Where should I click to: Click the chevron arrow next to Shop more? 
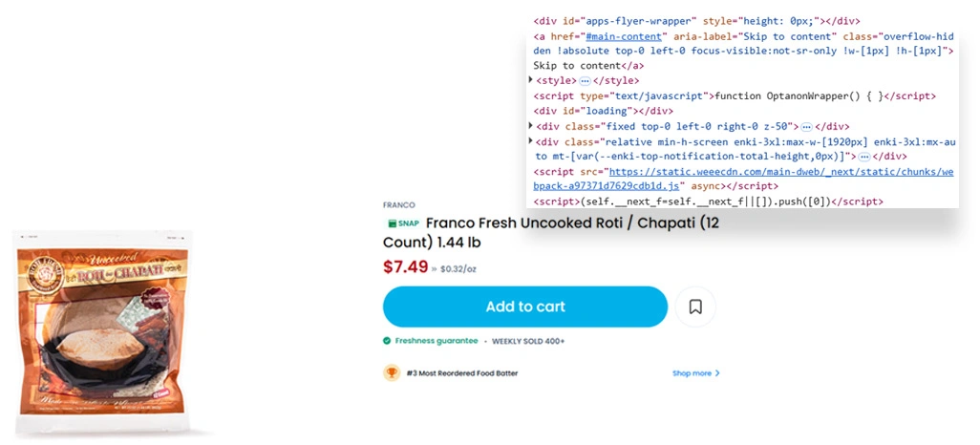pos(717,373)
